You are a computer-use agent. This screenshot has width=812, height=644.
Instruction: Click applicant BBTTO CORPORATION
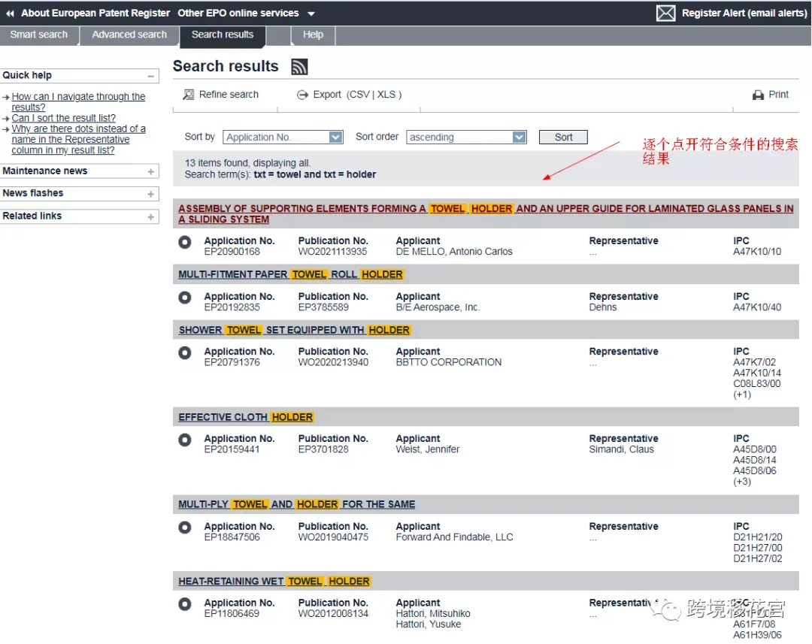coord(448,362)
